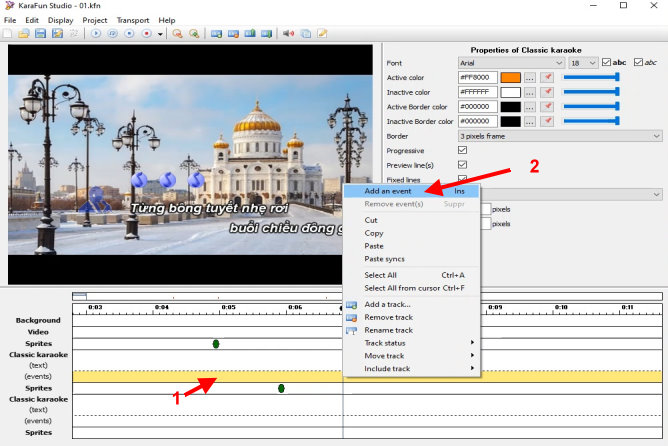Click the speaker volume icon in the toolbar
This screenshot has height=446, width=668.
coord(288,34)
